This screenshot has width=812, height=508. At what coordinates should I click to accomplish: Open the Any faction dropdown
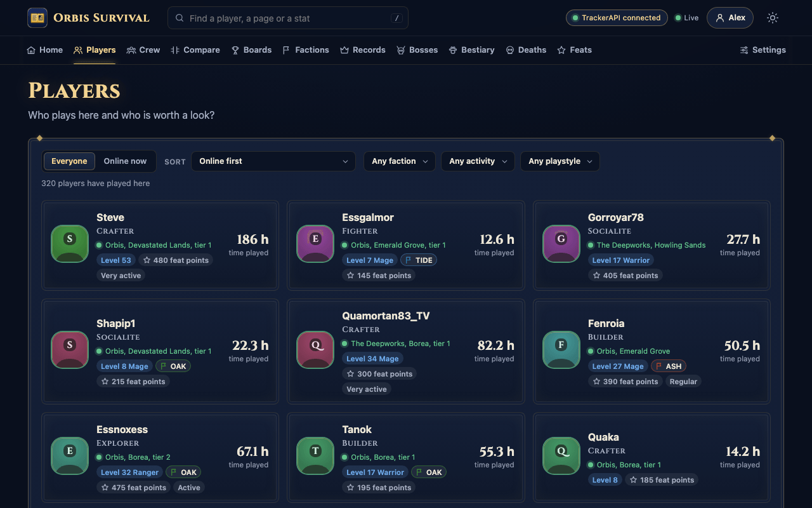tap(400, 161)
